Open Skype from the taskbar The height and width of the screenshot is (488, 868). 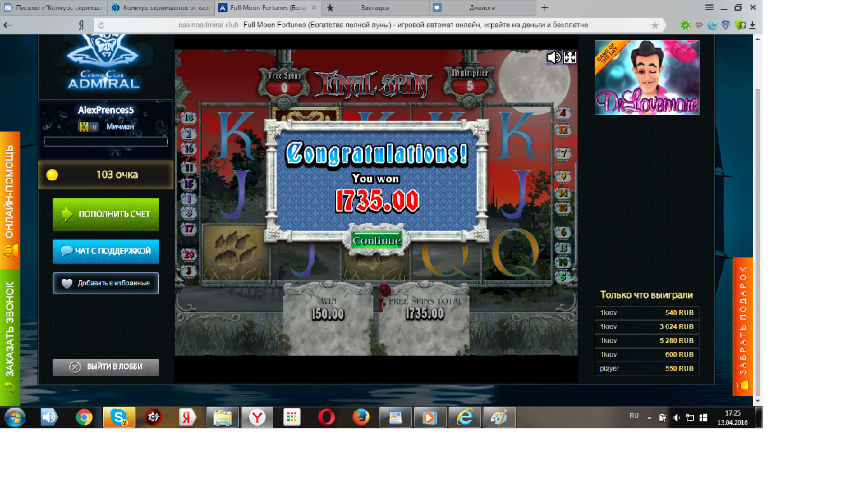[119, 417]
